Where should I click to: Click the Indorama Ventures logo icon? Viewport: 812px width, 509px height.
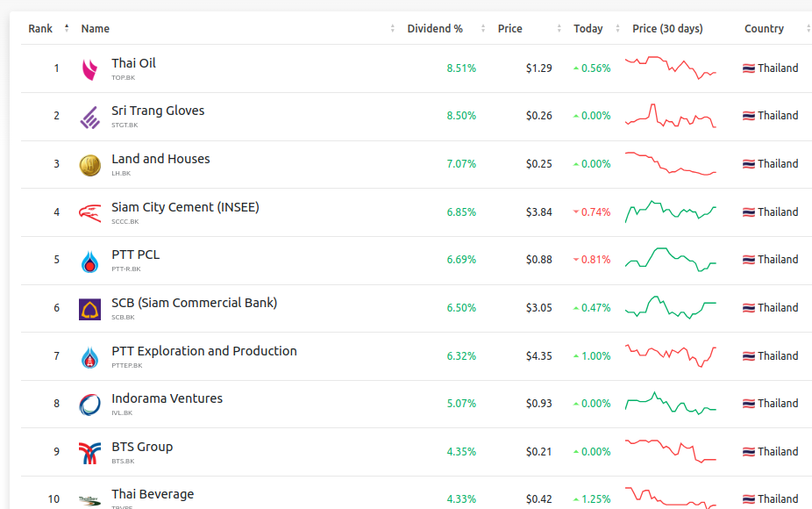89,405
